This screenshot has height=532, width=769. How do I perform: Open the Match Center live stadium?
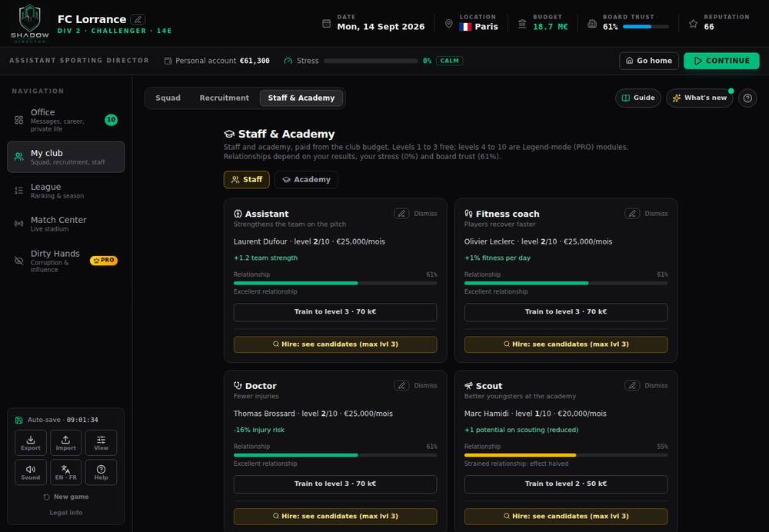(x=65, y=224)
